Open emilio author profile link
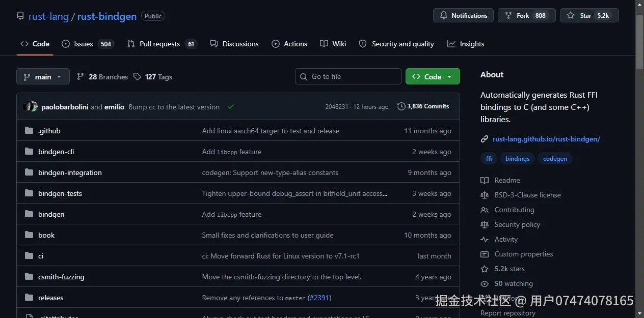 [x=114, y=107]
